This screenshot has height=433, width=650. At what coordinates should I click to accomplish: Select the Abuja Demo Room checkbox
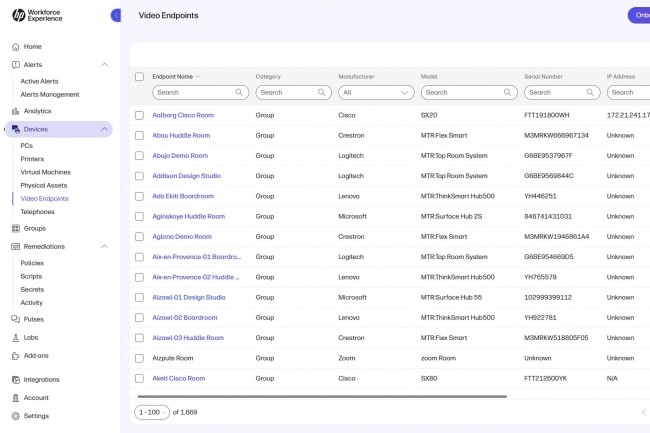click(139, 156)
